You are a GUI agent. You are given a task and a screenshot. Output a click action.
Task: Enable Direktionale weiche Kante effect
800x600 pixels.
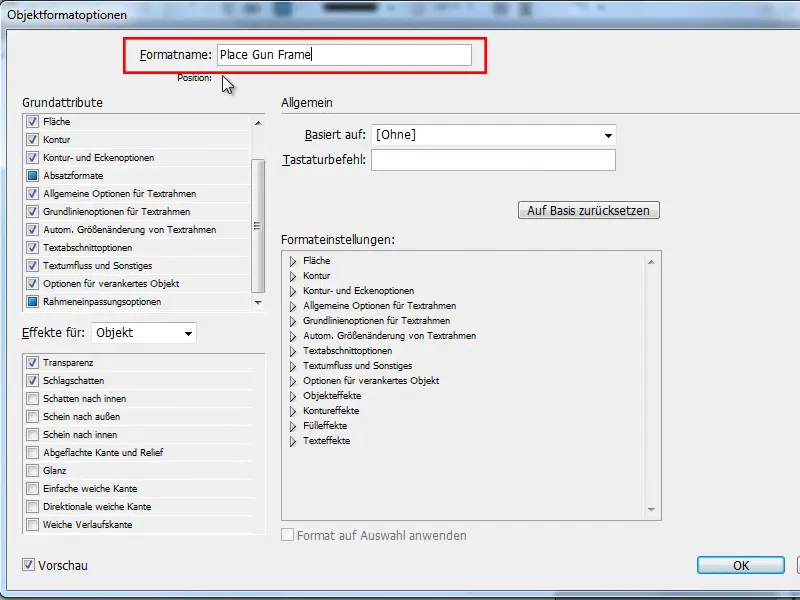tap(33, 506)
